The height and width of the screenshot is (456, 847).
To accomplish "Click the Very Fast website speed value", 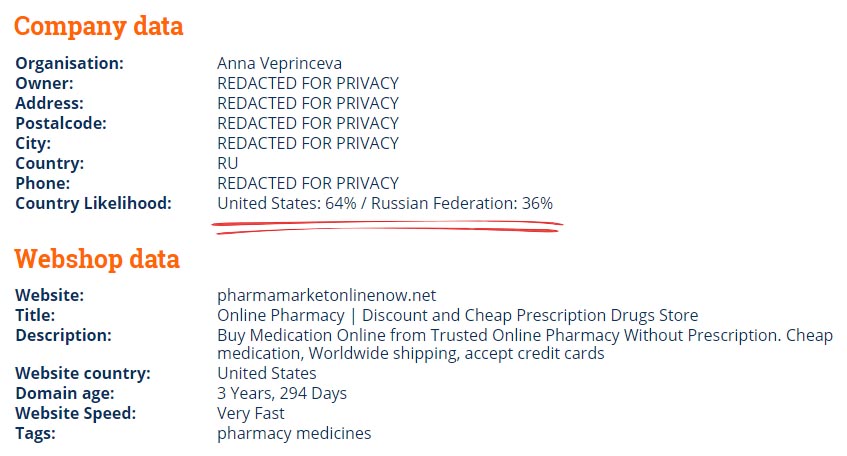I will (x=251, y=414).
